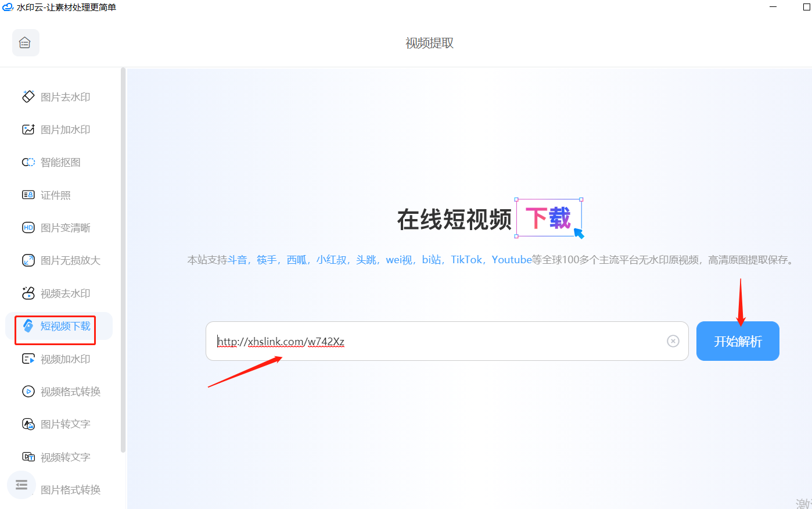812x509 pixels.
Task: Click the 开始解析 button
Action: 738,341
